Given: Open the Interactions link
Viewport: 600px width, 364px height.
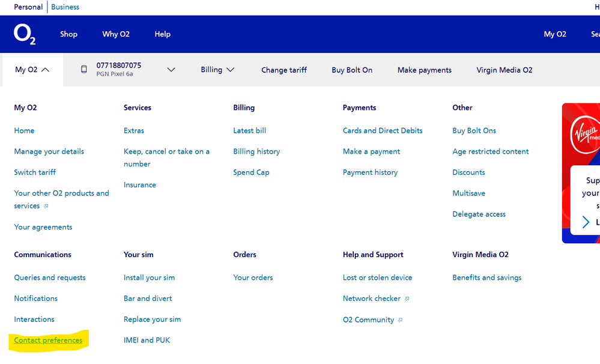Looking at the screenshot, I should click(x=34, y=319).
